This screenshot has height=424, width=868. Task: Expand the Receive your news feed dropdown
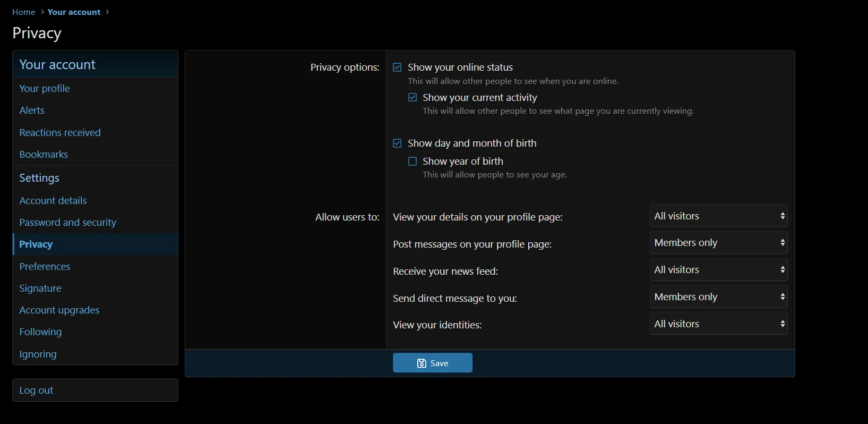[x=718, y=270]
